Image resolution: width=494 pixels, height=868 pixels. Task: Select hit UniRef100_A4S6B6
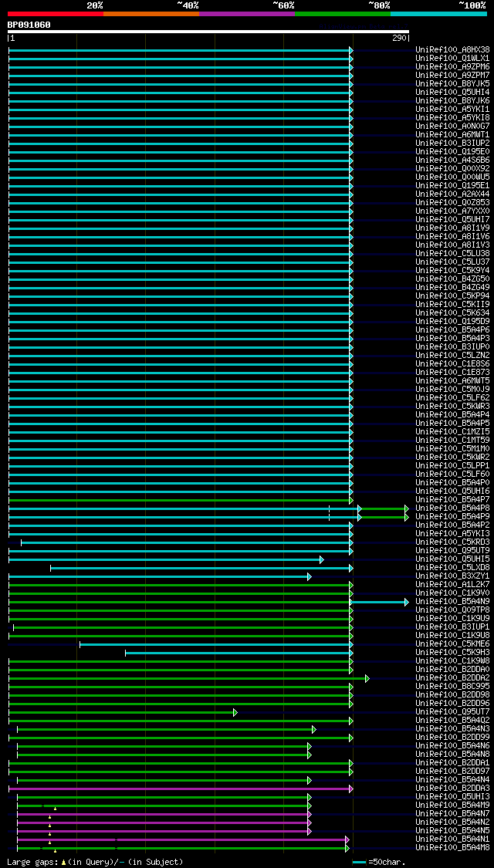452,160
